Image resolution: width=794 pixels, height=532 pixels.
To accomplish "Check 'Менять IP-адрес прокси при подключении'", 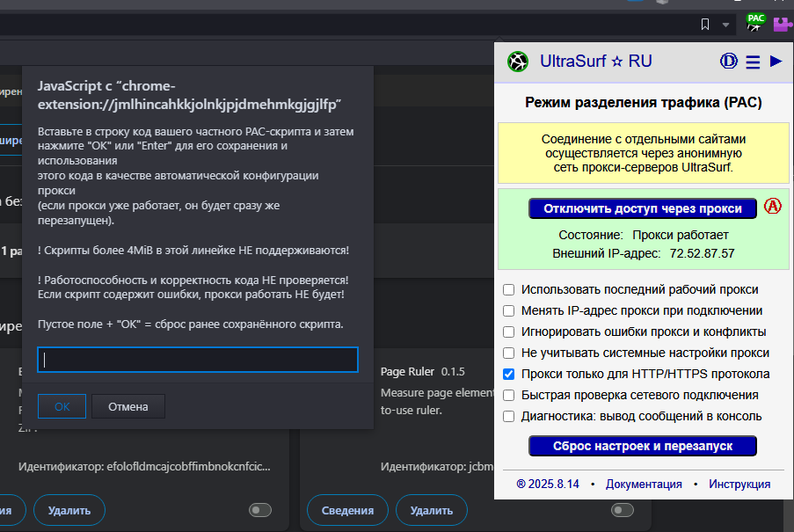I will point(508,310).
